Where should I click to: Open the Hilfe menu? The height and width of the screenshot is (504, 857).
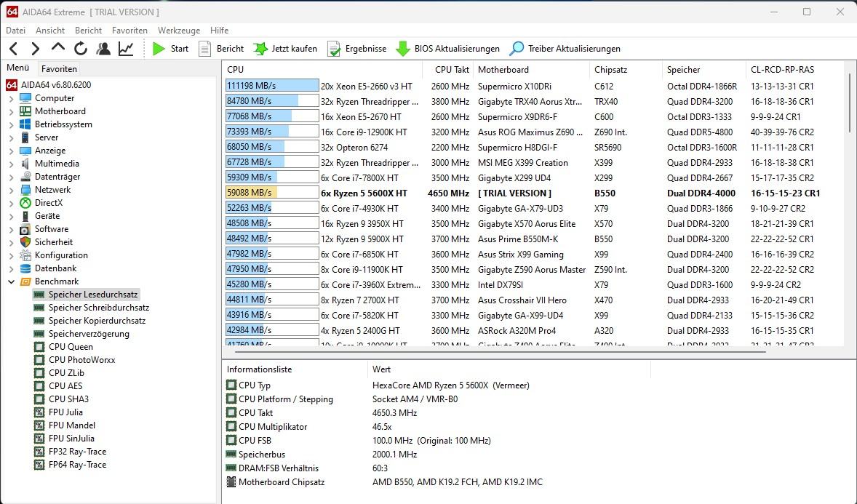click(x=219, y=31)
